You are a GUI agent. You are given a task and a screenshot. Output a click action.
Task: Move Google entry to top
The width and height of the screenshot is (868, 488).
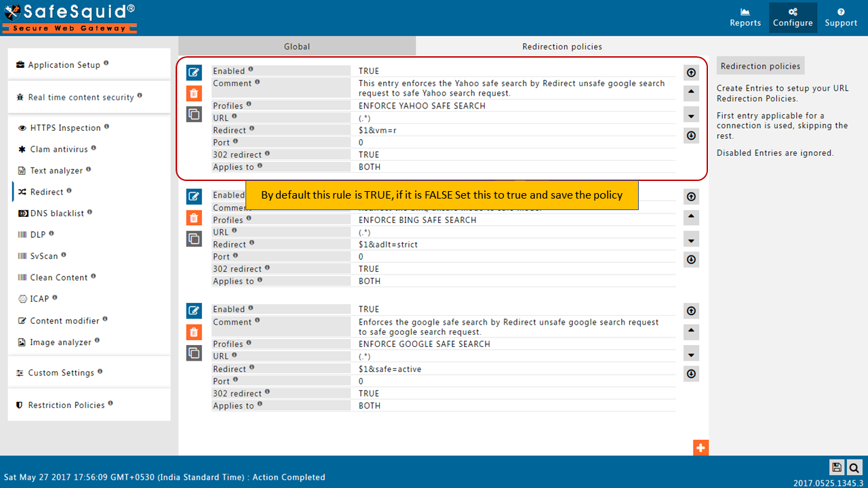[691, 311]
